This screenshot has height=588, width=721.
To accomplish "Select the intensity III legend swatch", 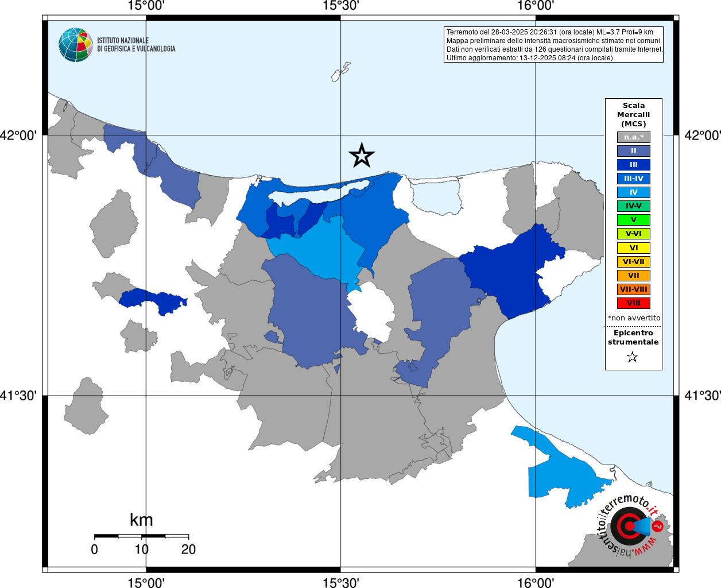I will tap(634, 165).
